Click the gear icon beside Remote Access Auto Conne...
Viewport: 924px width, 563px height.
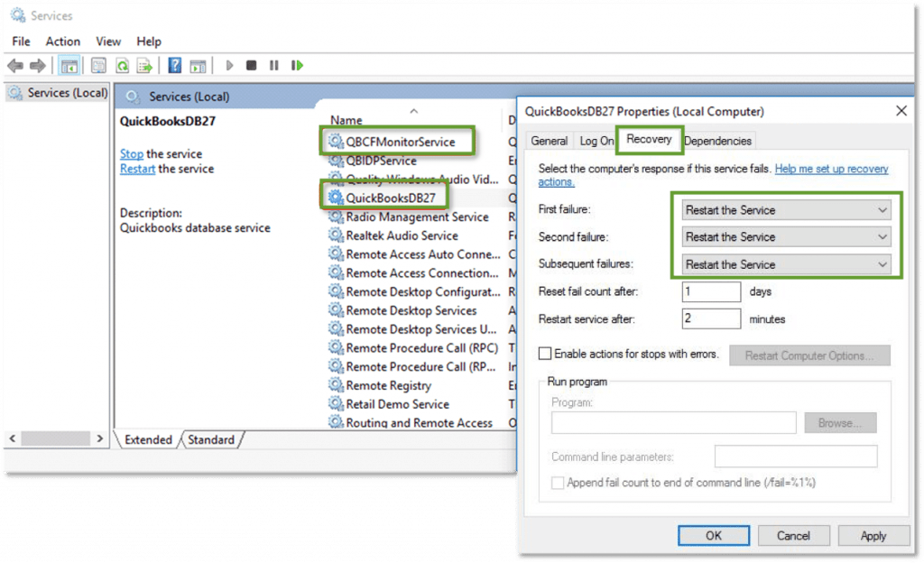(336, 254)
